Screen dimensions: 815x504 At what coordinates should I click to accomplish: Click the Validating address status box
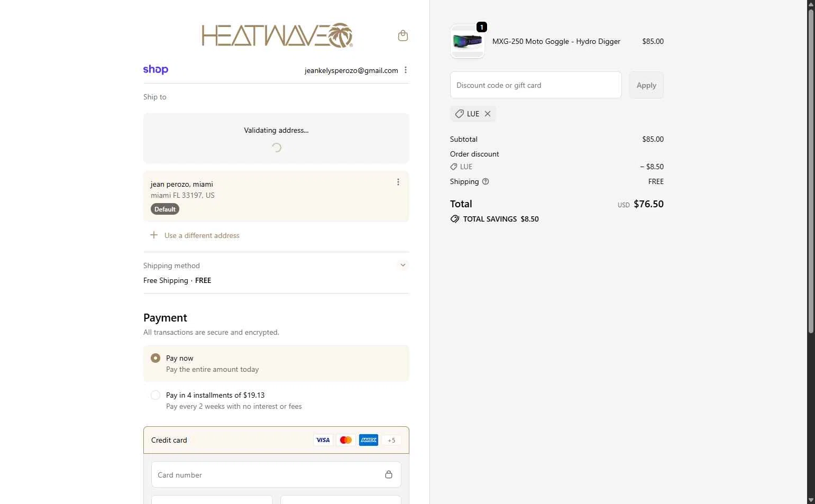pos(276,138)
